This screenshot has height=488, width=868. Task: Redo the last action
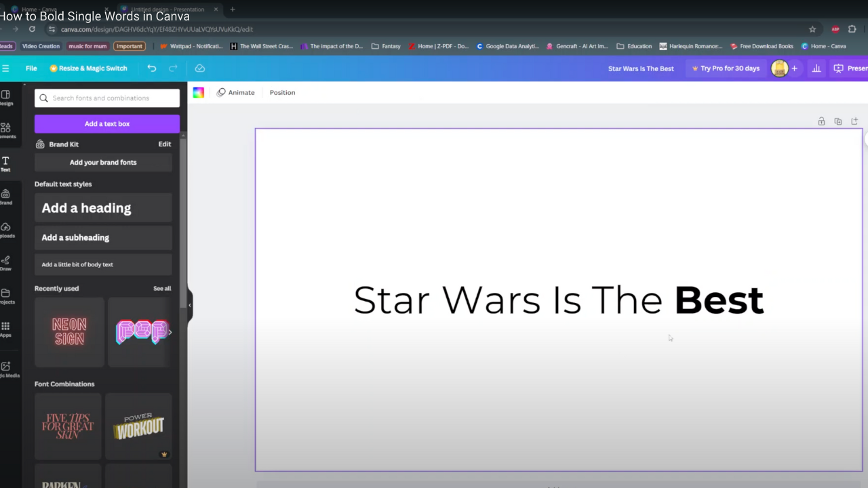pos(173,68)
